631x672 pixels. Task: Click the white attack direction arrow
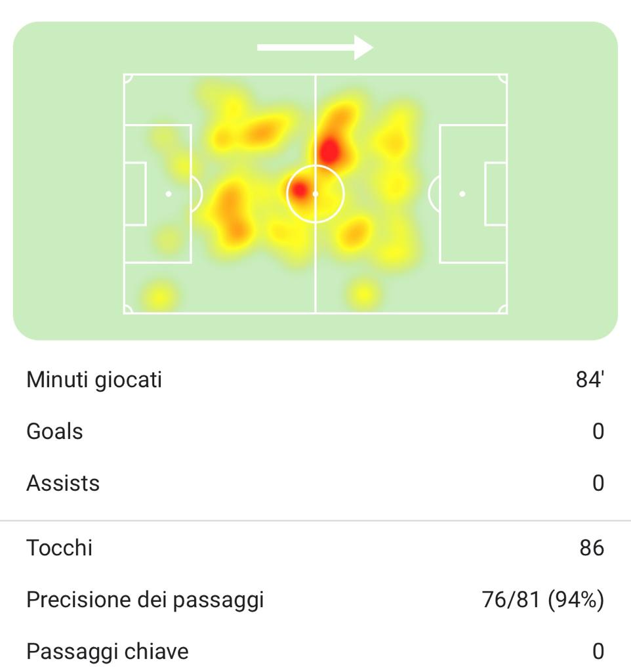[315, 47]
